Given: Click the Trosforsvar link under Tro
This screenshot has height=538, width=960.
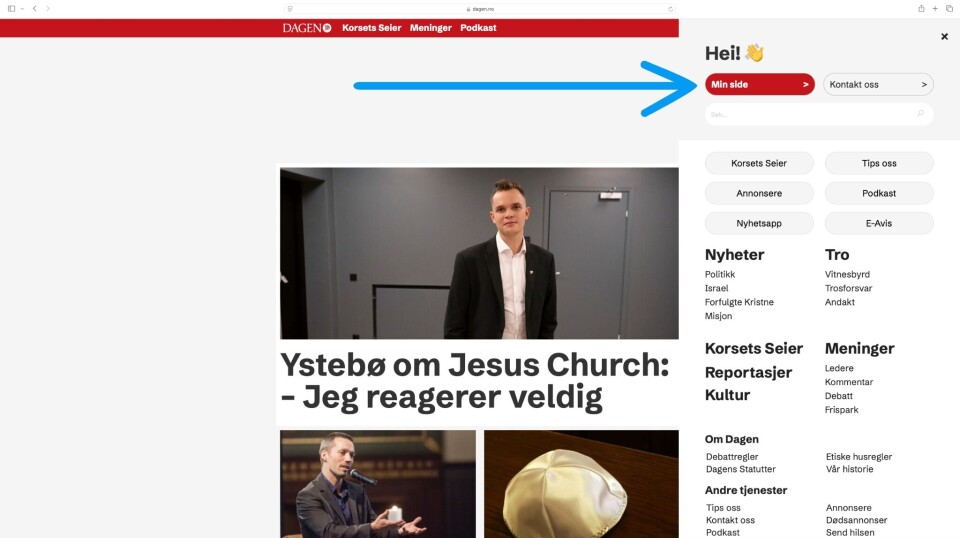Looking at the screenshot, I should pyautogui.click(x=848, y=288).
